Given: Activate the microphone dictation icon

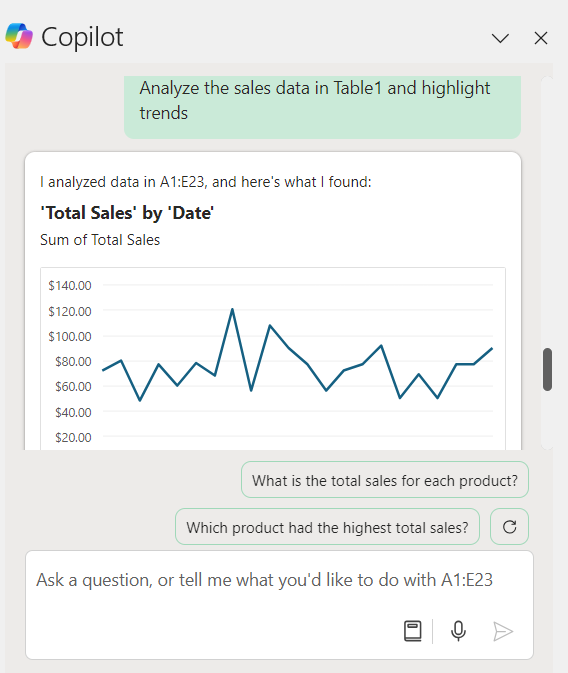Looking at the screenshot, I should coord(458,631).
